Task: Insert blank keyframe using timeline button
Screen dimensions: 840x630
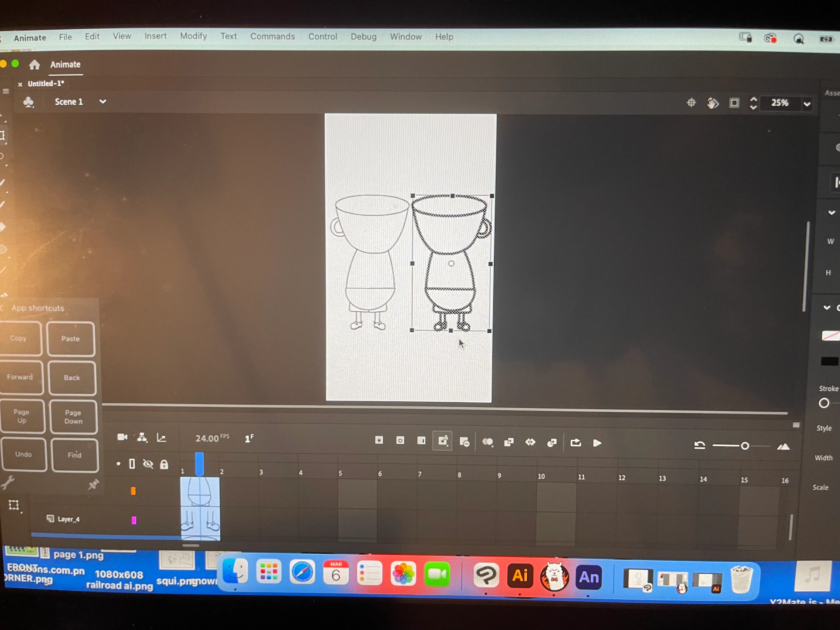Action: coord(400,440)
